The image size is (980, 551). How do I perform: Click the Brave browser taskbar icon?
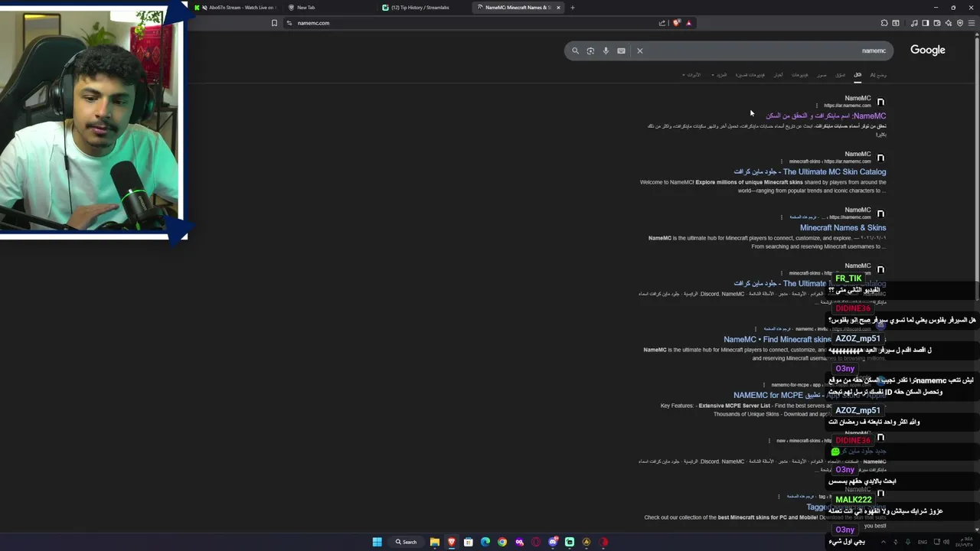point(451,542)
